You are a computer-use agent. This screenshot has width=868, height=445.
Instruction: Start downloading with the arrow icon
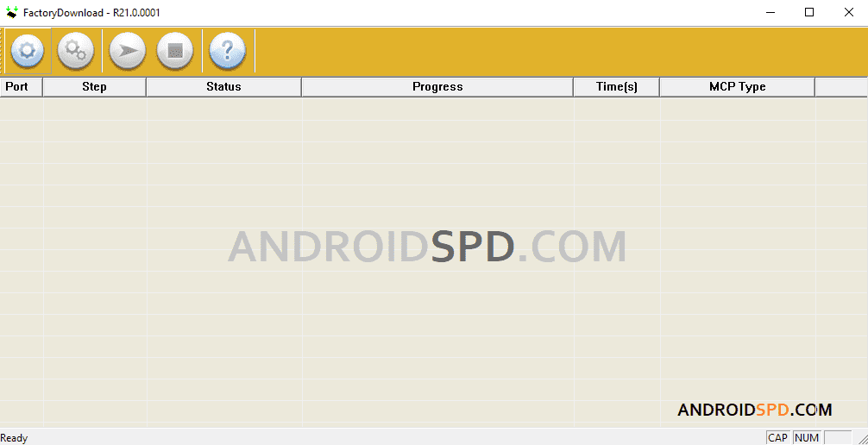click(128, 51)
